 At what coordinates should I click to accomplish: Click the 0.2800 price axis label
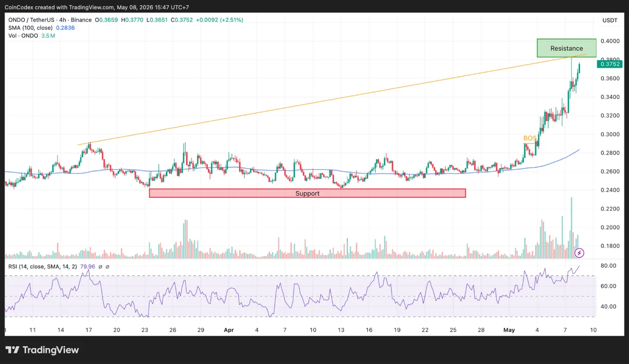pos(609,153)
